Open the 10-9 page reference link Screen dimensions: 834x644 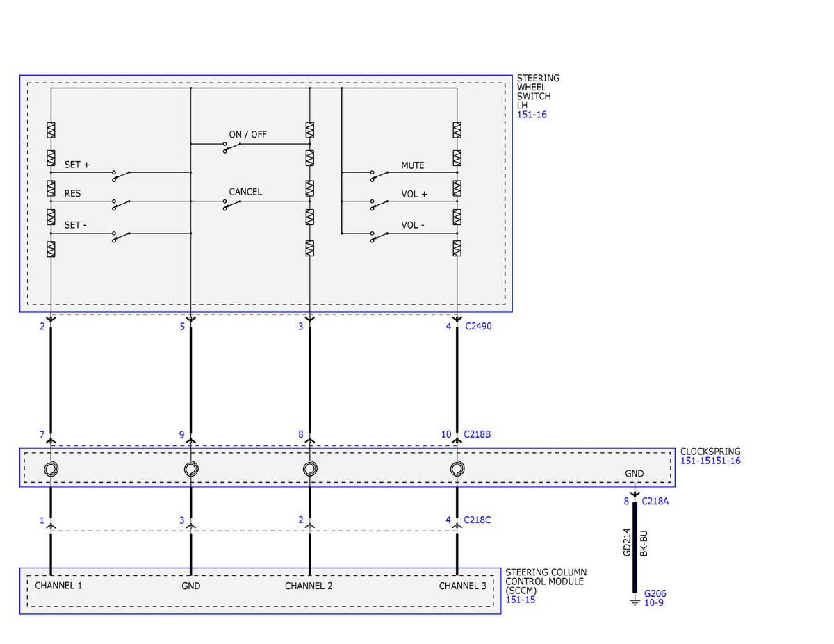click(654, 603)
